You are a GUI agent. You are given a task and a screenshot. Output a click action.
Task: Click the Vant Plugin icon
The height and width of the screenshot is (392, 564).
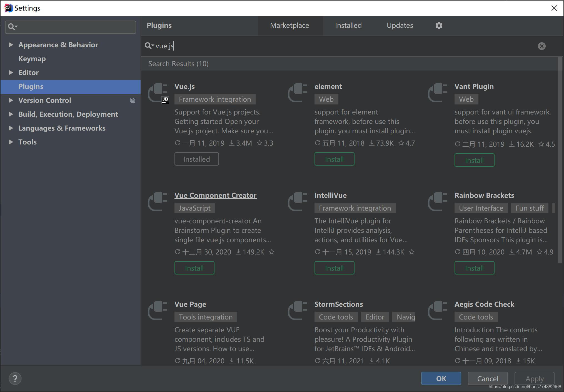pyautogui.click(x=438, y=93)
